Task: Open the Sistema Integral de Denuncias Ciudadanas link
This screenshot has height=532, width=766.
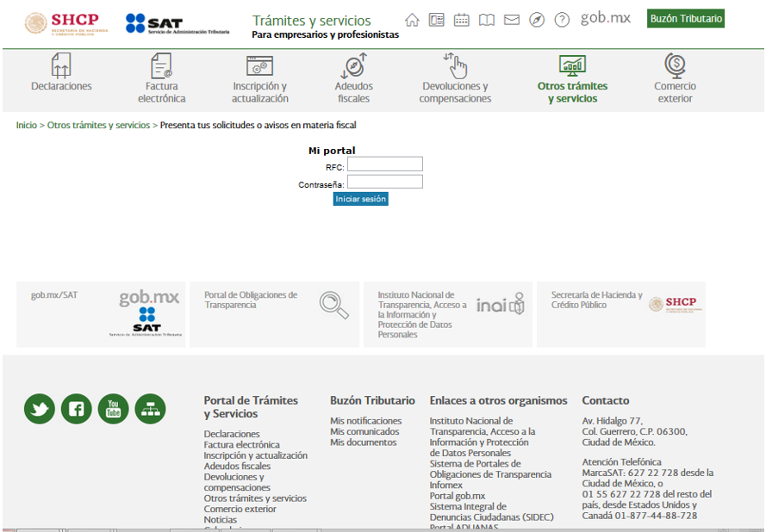Action: pyautogui.click(x=491, y=511)
